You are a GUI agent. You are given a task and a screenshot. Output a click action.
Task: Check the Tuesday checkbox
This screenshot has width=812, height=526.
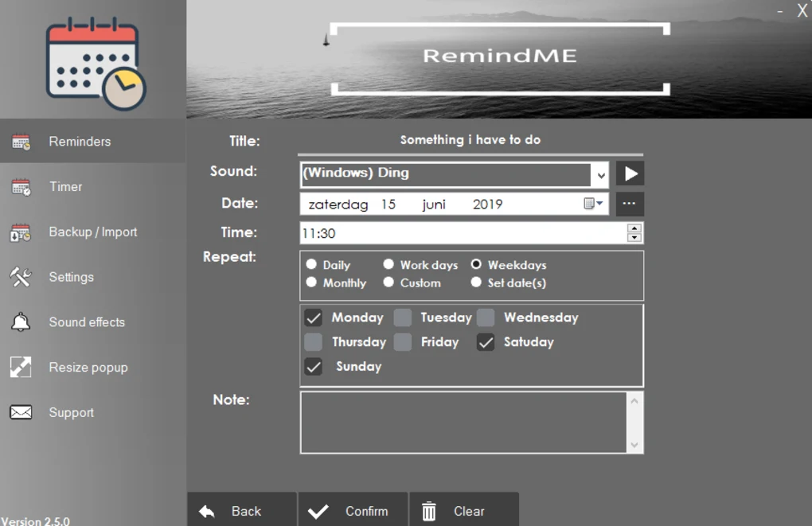pos(402,317)
